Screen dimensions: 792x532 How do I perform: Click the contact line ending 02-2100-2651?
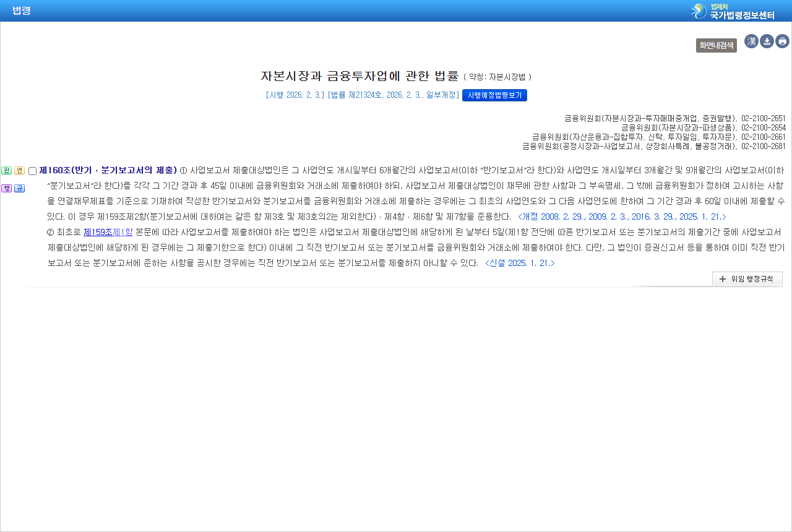[x=675, y=118]
